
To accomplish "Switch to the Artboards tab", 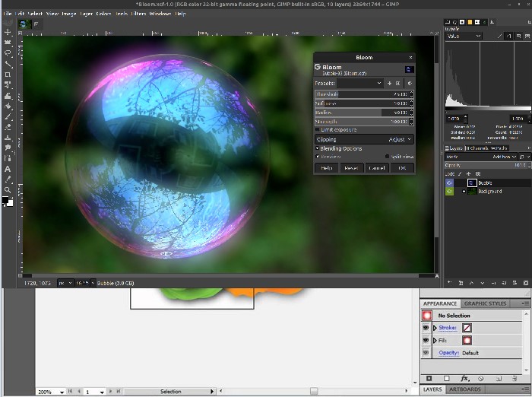I will [x=465, y=389].
